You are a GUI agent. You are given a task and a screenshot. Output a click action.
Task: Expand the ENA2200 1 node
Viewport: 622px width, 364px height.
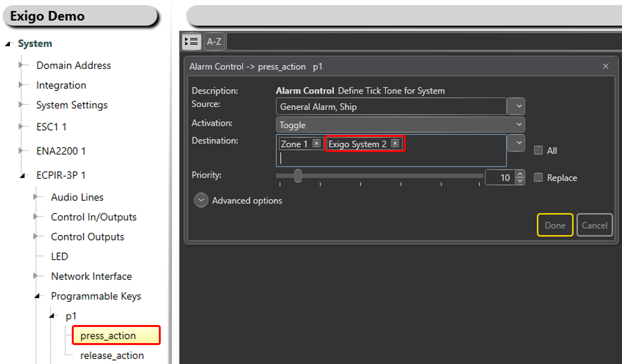coord(21,151)
